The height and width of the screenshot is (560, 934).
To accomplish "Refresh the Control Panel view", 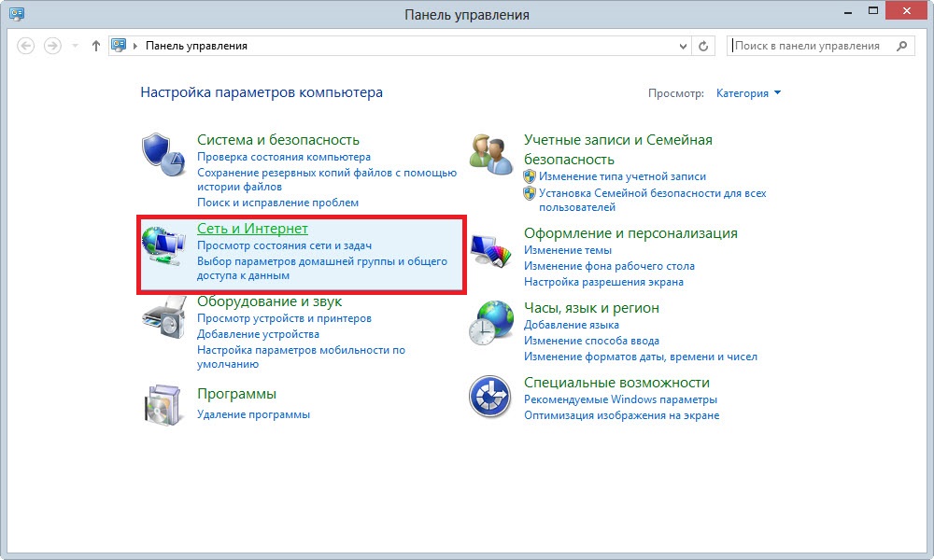I will coord(703,46).
